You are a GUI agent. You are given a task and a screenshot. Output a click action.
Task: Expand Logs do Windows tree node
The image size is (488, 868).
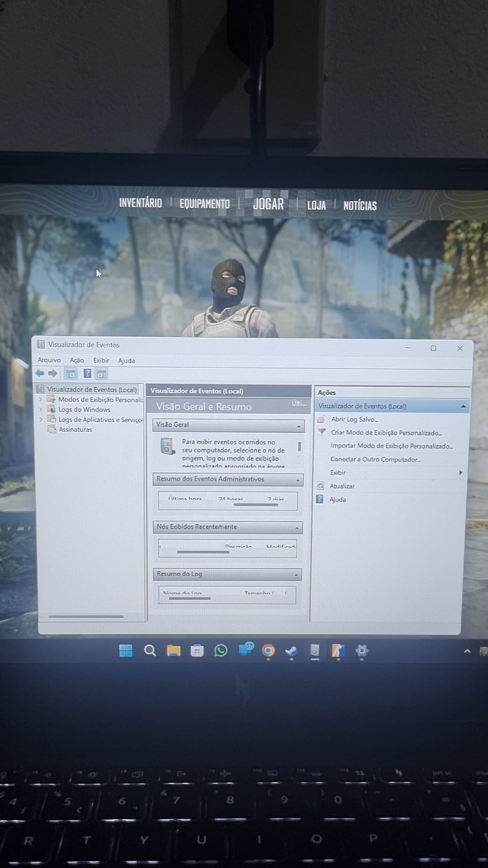41,409
